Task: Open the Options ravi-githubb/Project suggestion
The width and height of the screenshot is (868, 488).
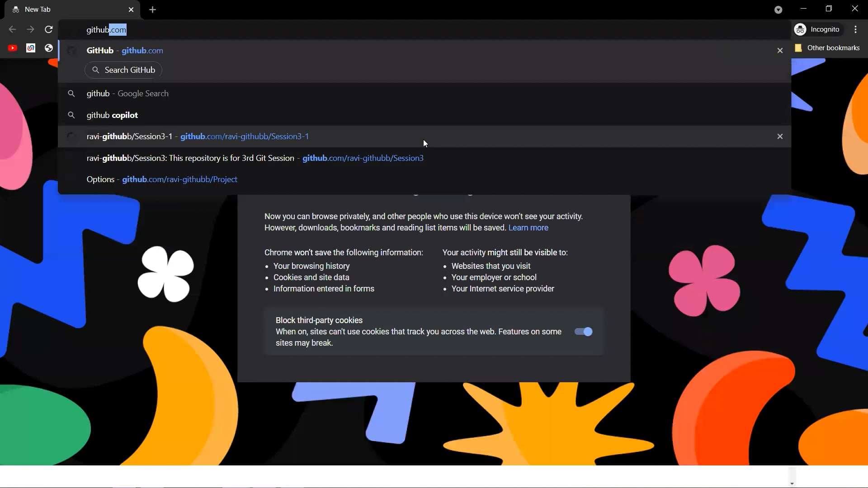Action: [425, 179]
